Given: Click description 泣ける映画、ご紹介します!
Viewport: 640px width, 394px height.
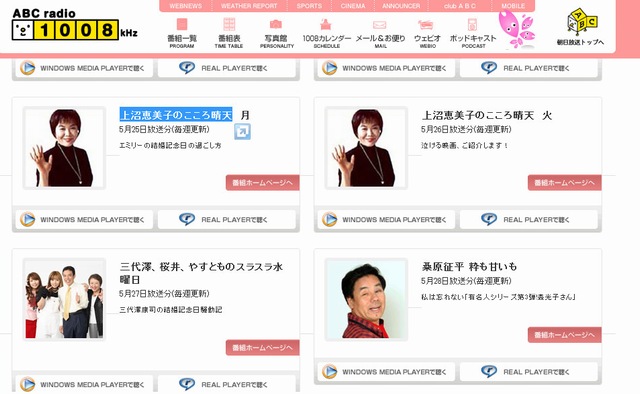Looking at the screenshot, I should click(464, 145).
